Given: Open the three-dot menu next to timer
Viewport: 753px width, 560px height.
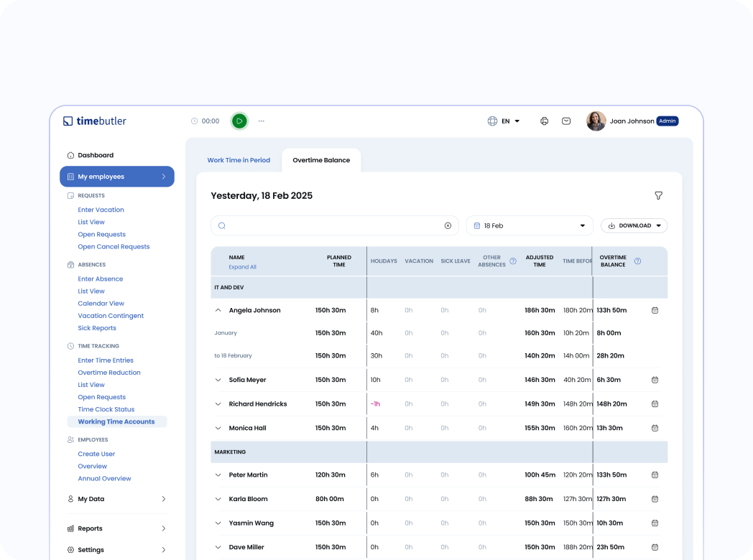Looking at the screenshot, I should point(262,121).
